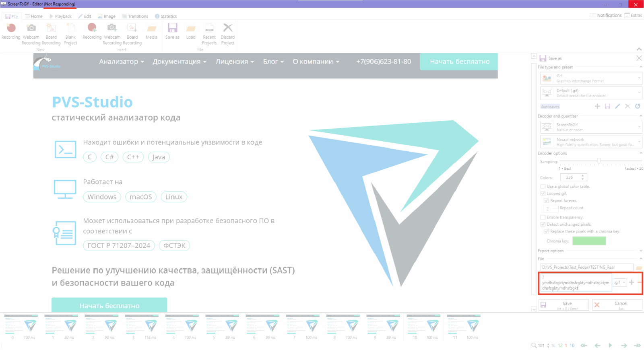Load a project file

tap(191, 32)
